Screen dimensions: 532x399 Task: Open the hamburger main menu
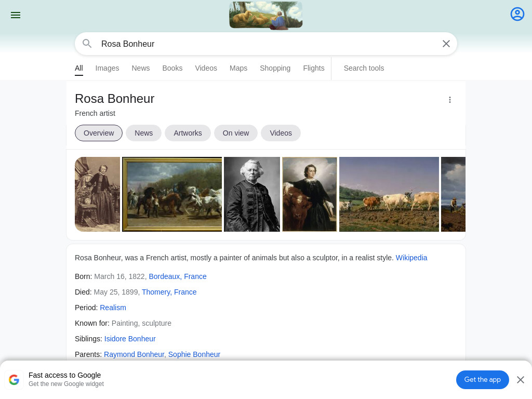(16, 15)
